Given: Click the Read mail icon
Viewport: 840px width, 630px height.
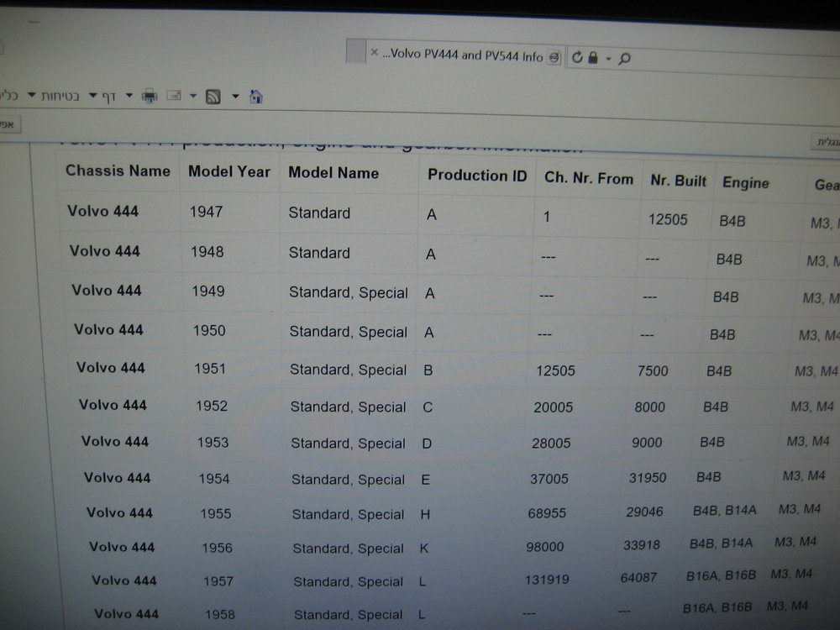Looking at the screenshot, I should [x=174, y=96].
